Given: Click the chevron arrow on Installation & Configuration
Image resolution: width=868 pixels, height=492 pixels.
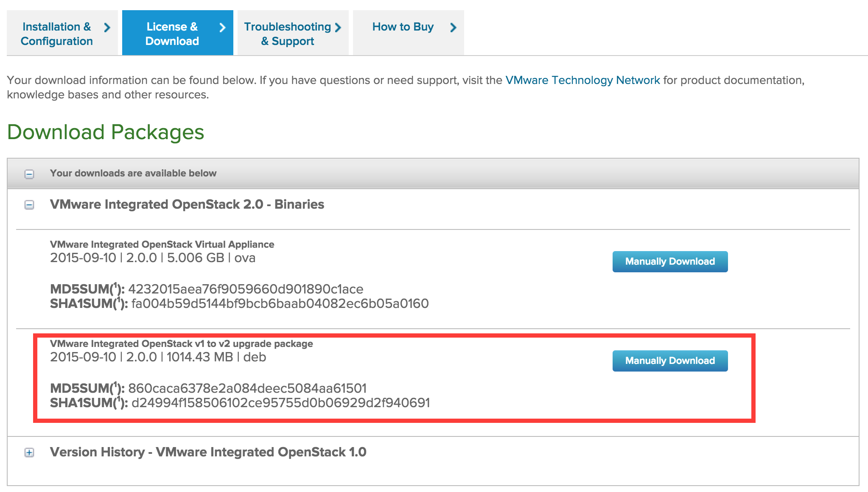Looking at the screenshot, I should pyautogui.click(x=107, y=28).
